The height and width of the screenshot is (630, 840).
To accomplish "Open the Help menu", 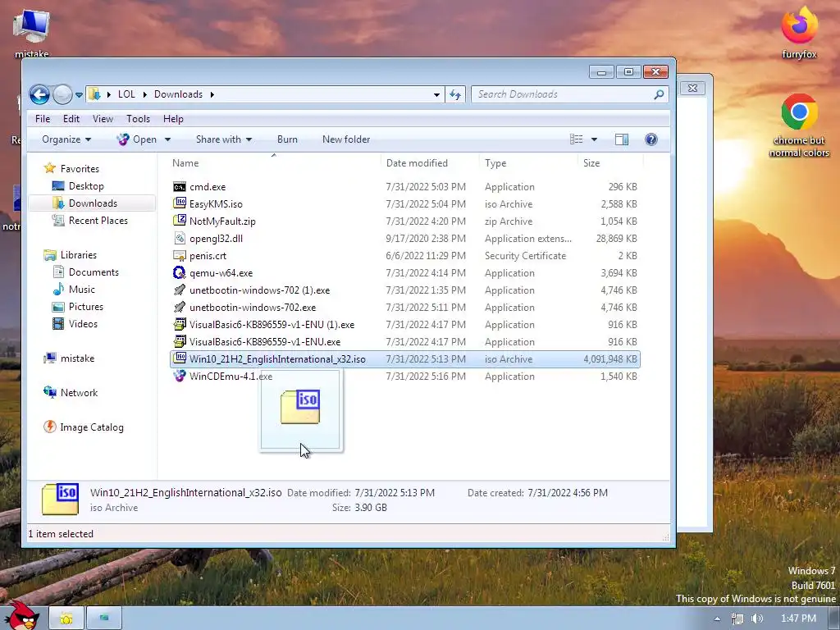I will [173, 119].
